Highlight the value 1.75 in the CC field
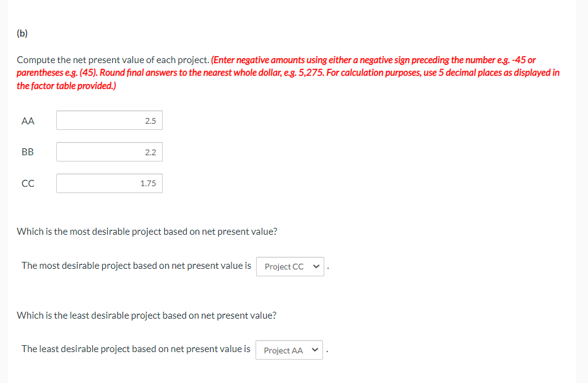588x383 pixels. [147, 183]
